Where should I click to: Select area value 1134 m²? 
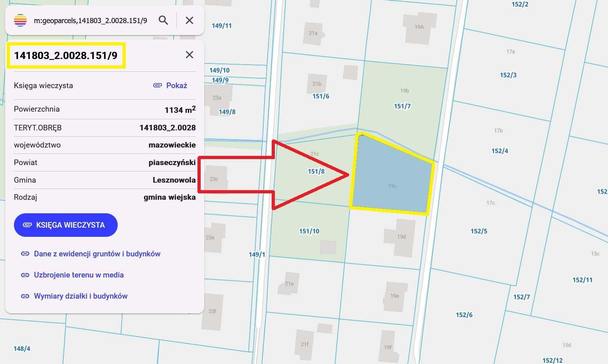pos(180,110)
